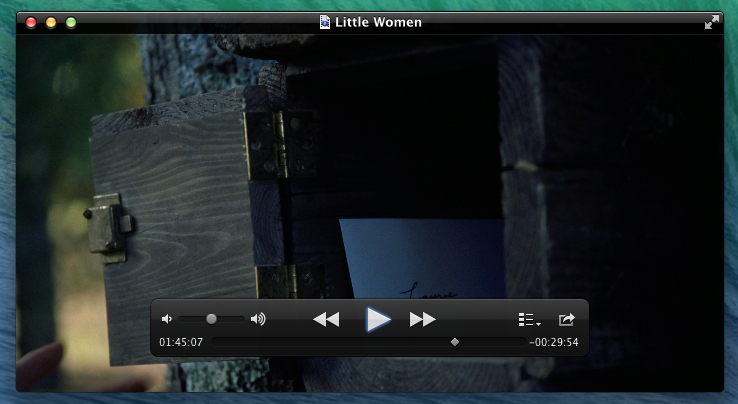
Task: Toggle the remaining time display -00:29:54
Action: click(554, 342)
